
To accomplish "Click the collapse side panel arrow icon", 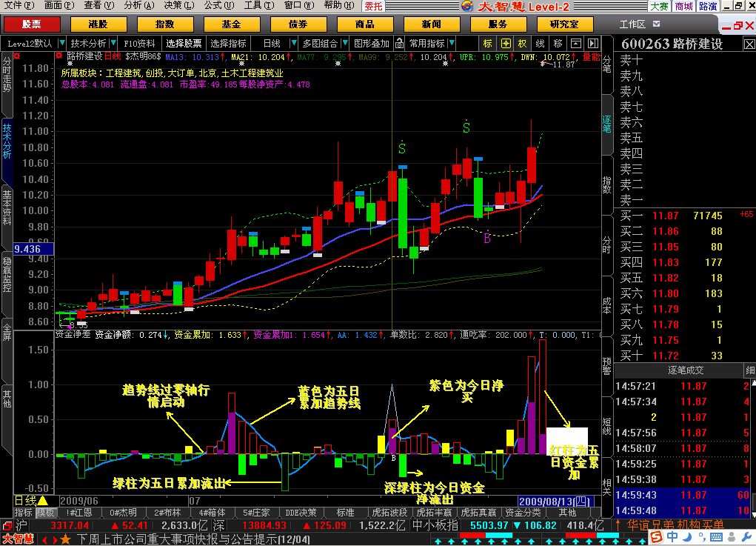I will (x=593, y=44).
